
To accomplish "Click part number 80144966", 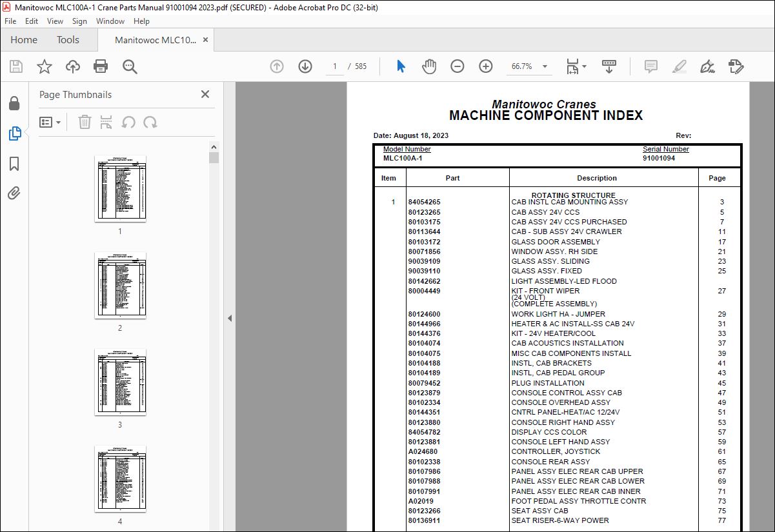I will click(424, 324).
